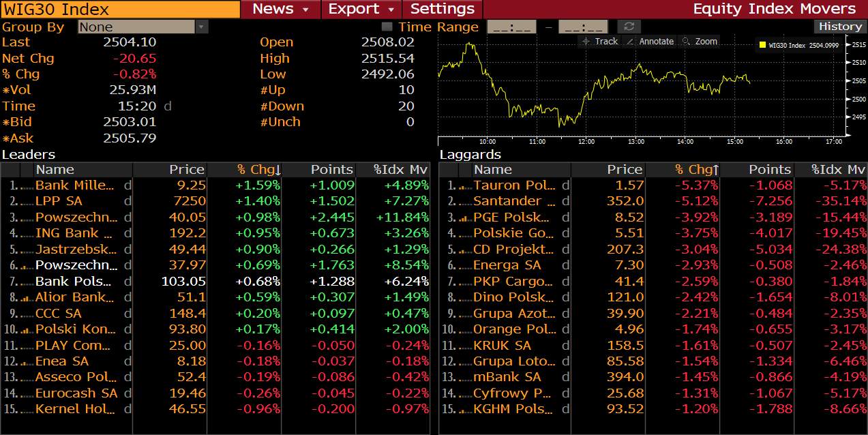
Task: Expand the News menu arrow
Action: click(306, 9)
